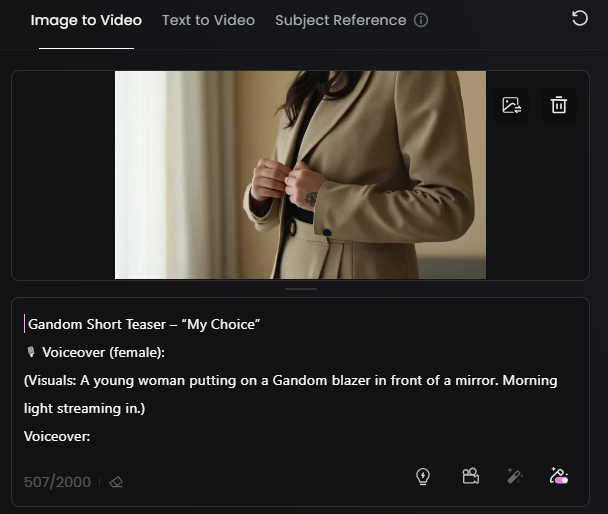Open the Subject Reference tab
The height and width of the screenshot is (514, 608).
[340, 20]
